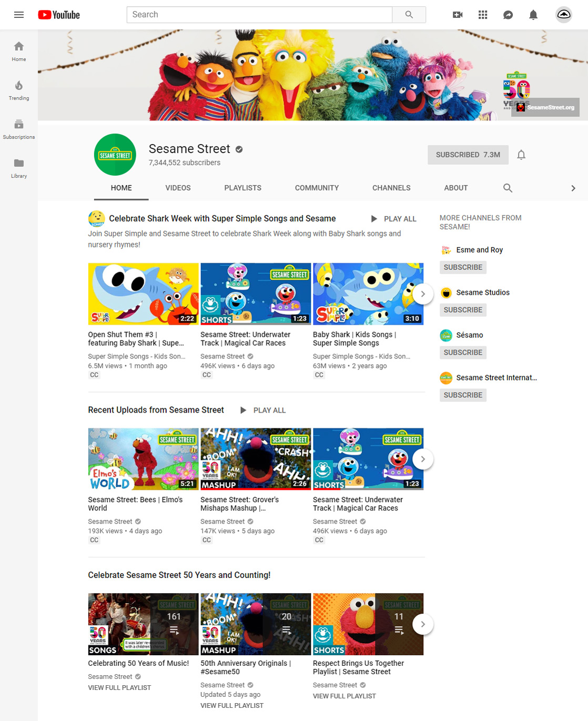View full playlist 50th Anniversary Originals
This screenshot has width=588, height=721.
pyautogui.click(x=232, y=706)
